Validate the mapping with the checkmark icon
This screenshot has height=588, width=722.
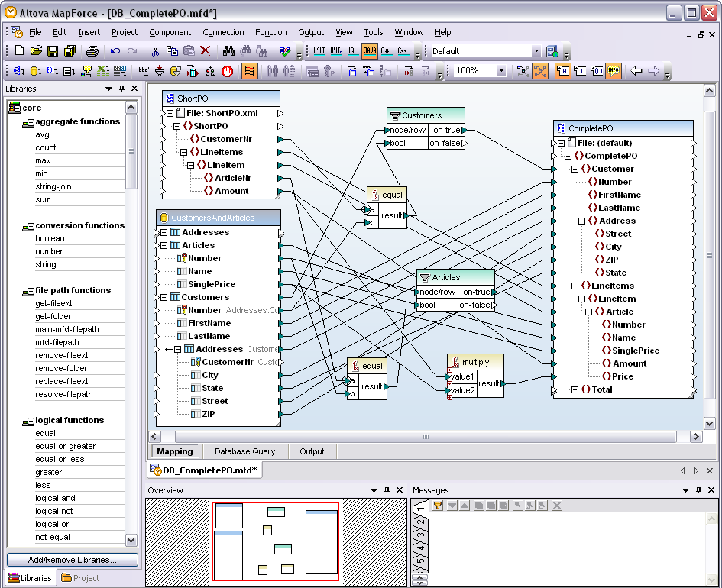click(x=285, y=50)
